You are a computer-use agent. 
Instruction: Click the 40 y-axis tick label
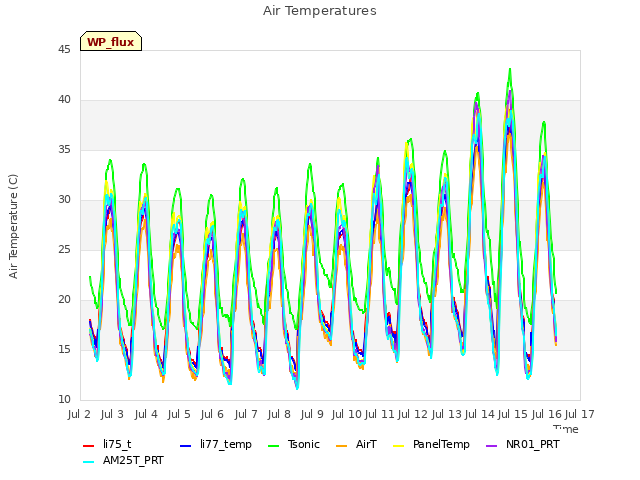pos(64,100)
